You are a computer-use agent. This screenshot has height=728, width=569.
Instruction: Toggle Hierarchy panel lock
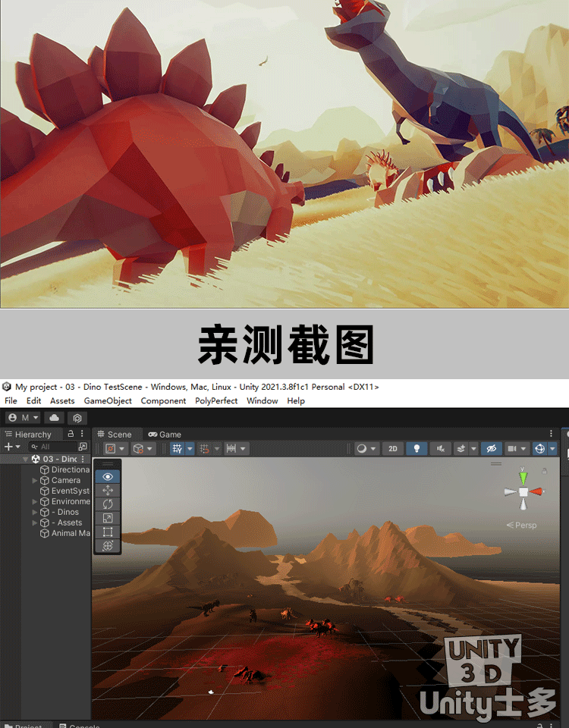point(71,434)
